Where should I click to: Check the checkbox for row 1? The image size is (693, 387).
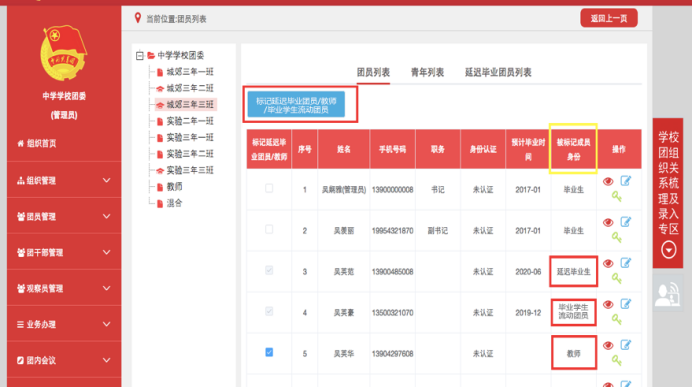pyautogui.click(x=269, y=188)
